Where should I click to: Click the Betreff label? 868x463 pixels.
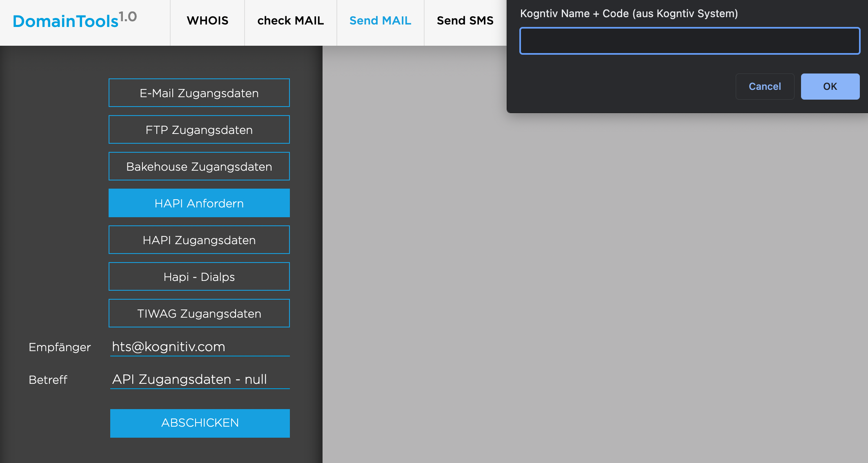click(48, 380)
